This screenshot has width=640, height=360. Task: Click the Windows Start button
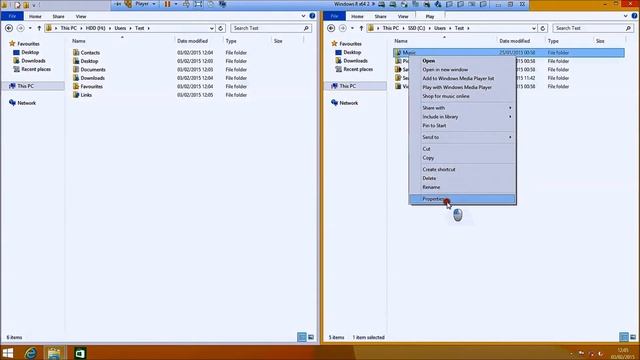point(7,353)
